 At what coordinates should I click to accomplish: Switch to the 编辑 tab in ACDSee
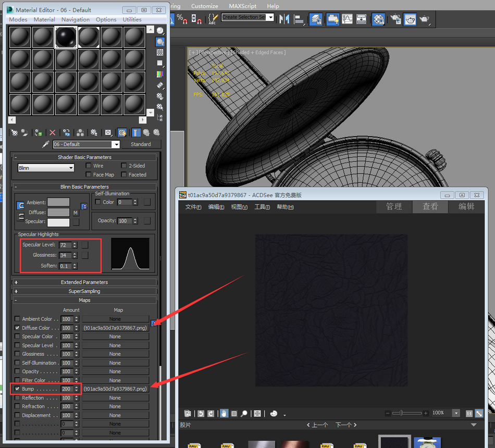click(x=466, y=206)
